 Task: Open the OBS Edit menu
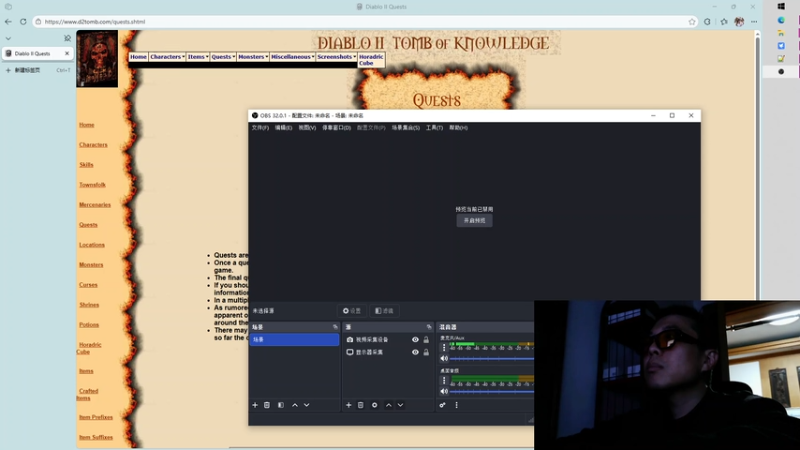(x=284, y=128)
